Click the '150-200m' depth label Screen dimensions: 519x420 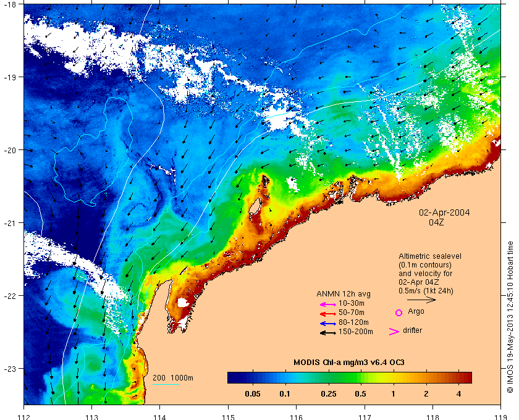pos(356,332)
